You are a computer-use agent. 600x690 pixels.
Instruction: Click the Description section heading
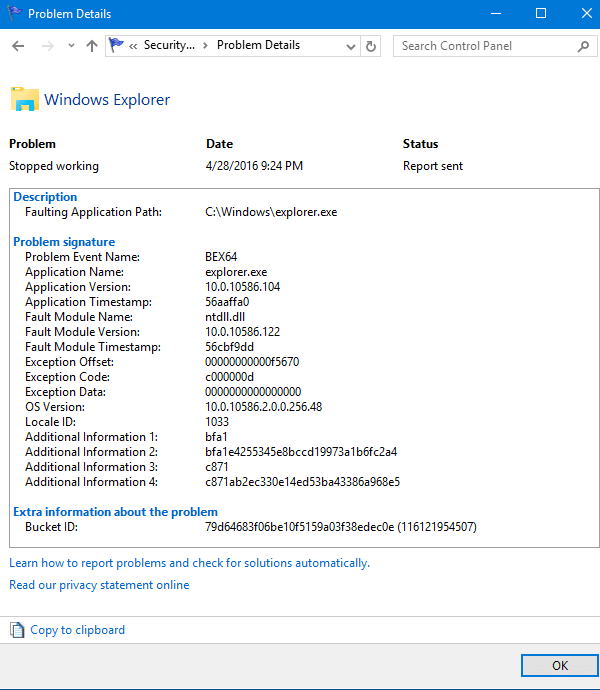tap(45, 197)
